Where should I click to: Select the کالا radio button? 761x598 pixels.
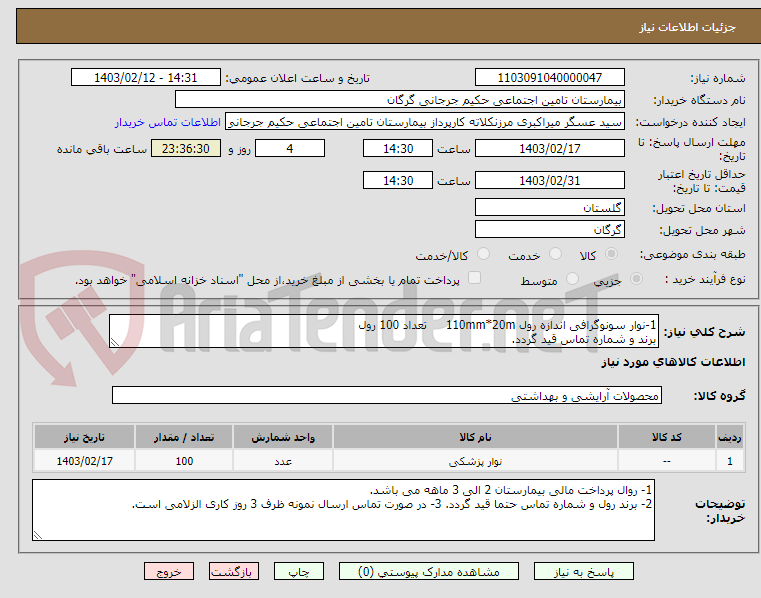coord(612,254)
